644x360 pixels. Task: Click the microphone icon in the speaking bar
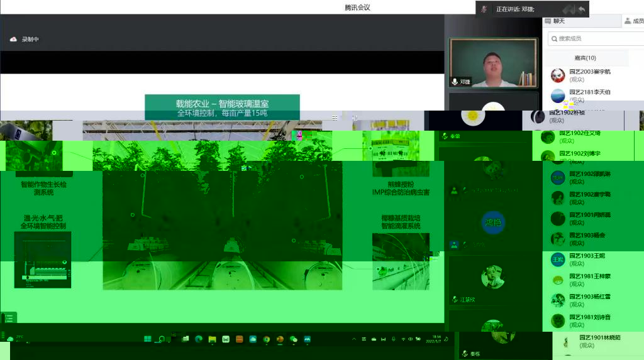[484, 9]
